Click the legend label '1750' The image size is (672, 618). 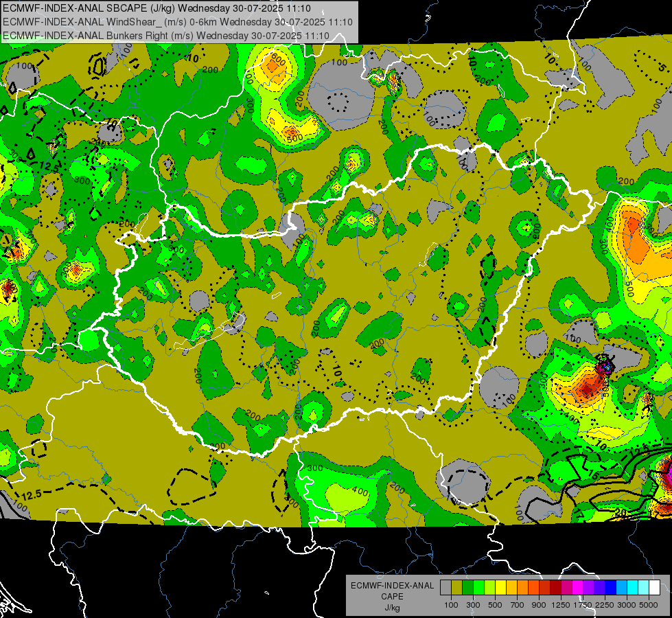pos(583,605)
